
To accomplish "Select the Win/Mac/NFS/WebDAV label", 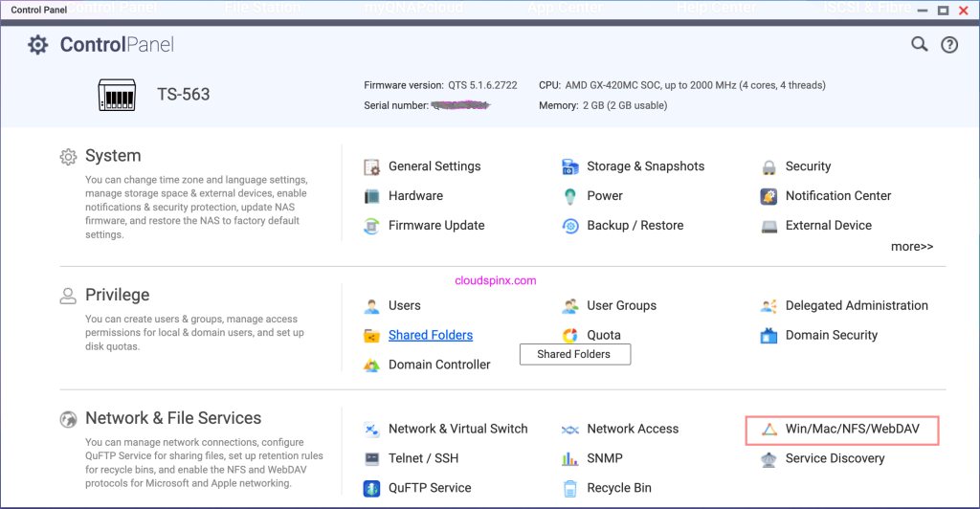I will 853,429.
